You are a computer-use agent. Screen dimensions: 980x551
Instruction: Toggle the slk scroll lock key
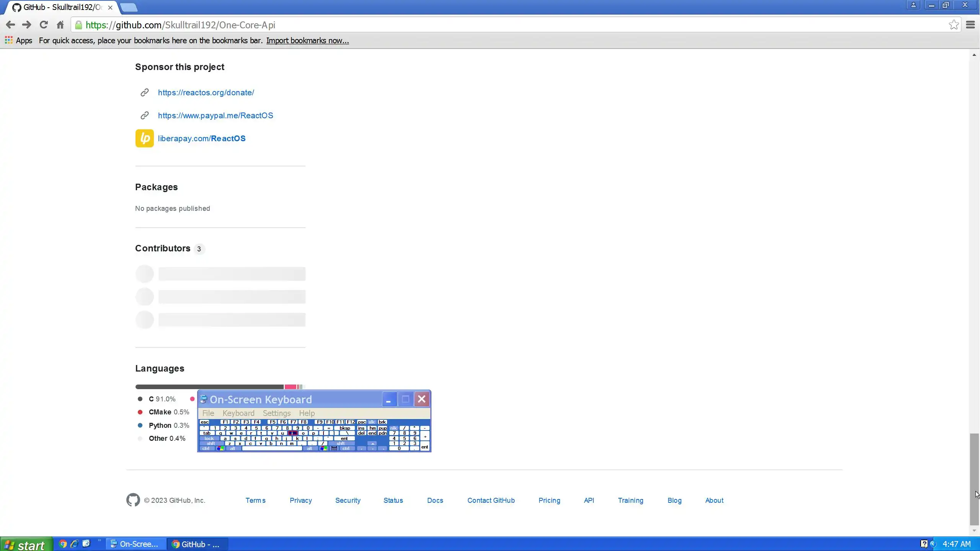371,422
